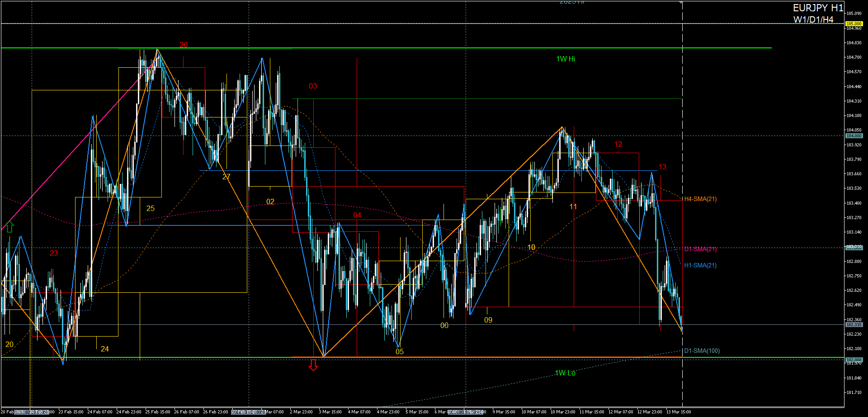Screen dimensions: 868x417
Task: Click the green 182.000 price tag
Action: 854,360
